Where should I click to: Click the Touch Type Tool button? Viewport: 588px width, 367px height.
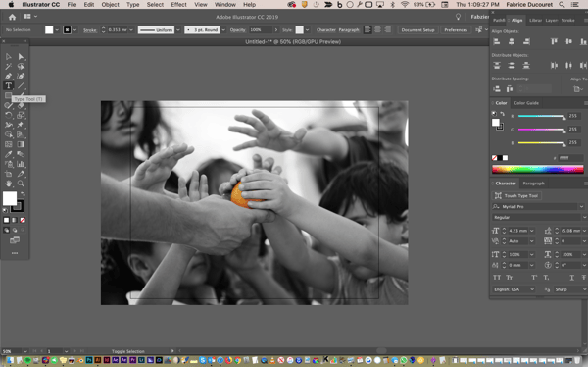516,195
